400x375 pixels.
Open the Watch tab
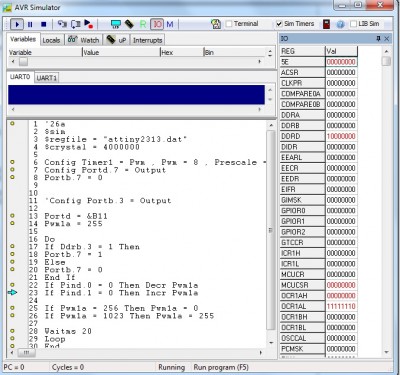pyautogui.click(x=83, y=40)
